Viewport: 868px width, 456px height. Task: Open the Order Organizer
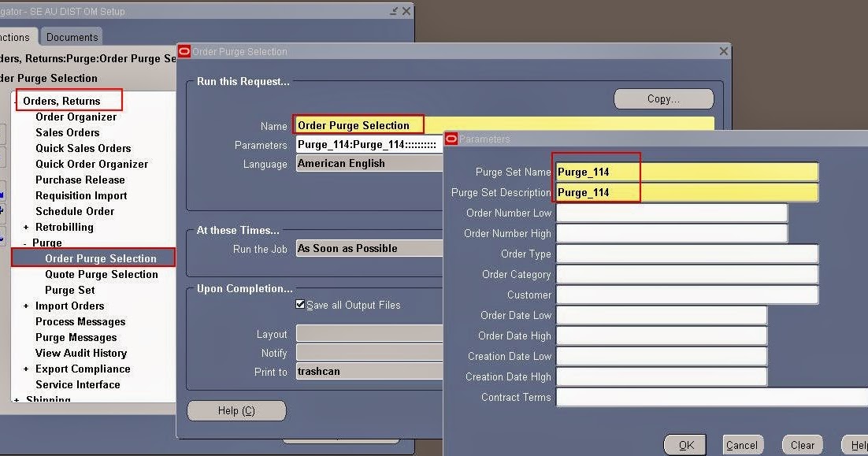[78, 117]
